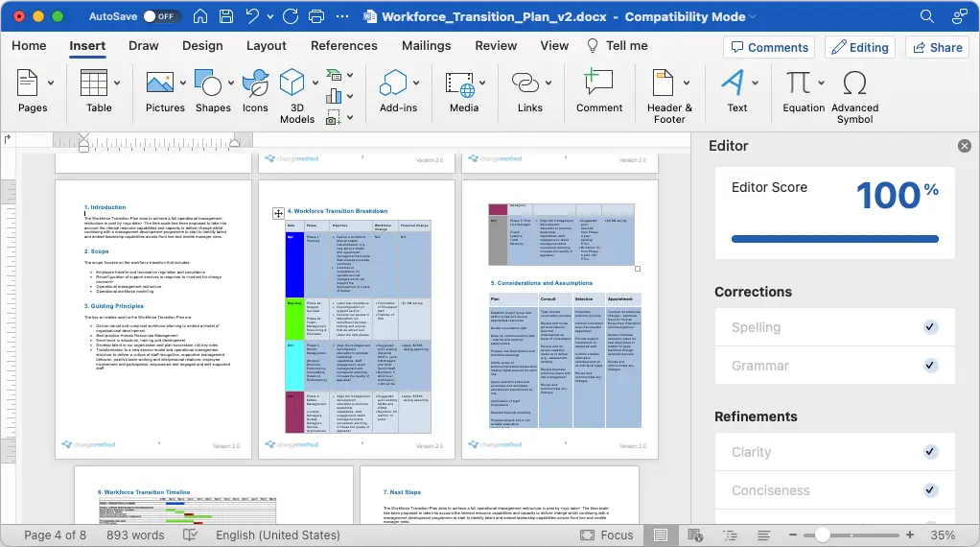Click the page 4 Workforce Transition Breakdown thumbnail
Image resolution: width=980 pixels, height=547 pixels.
tap(357, 320)
